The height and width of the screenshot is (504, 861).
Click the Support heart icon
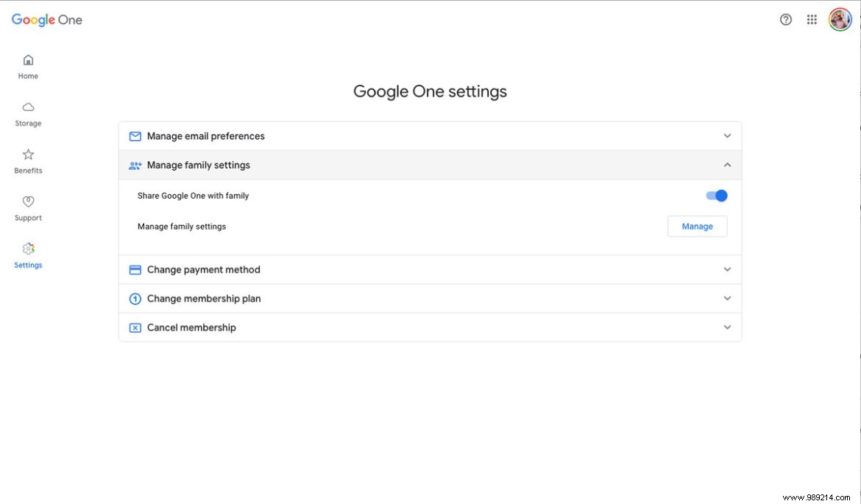pyautogui.click(x=27, y=201)
